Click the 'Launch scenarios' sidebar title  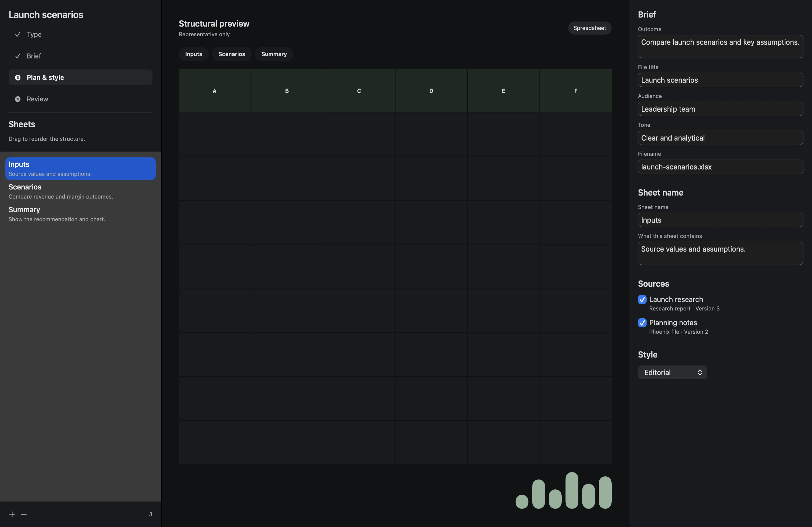click(x=46, y=15)
